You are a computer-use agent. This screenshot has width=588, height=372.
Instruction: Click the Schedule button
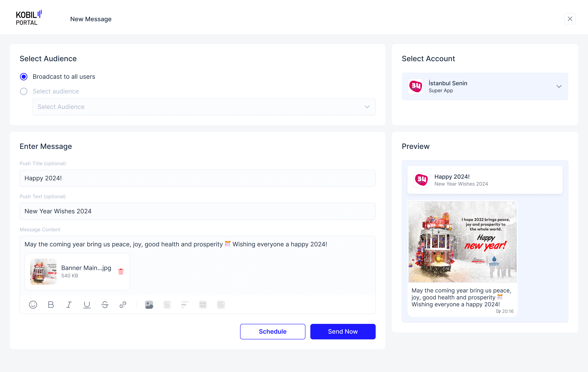click(x=273, y=331)
